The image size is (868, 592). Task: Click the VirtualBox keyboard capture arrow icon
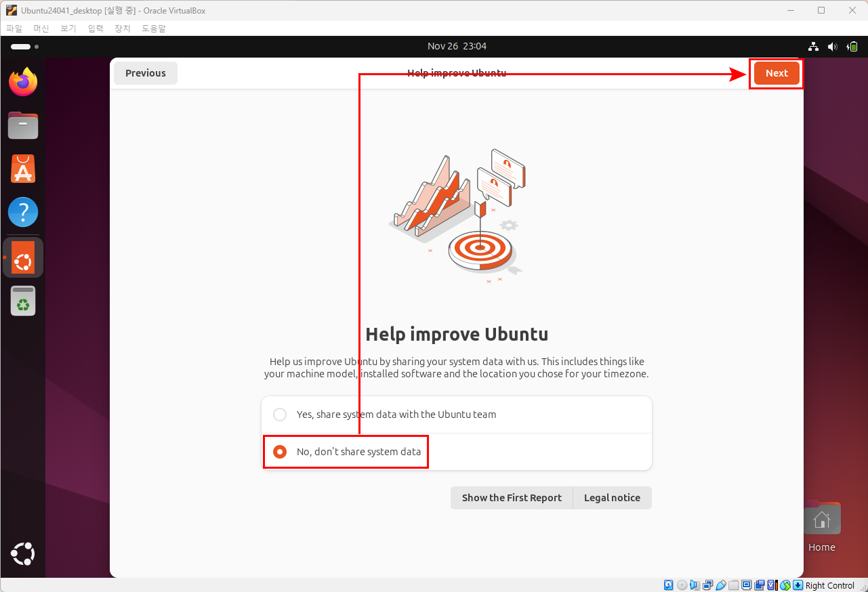pyautogui.click(x=798, y=585)
